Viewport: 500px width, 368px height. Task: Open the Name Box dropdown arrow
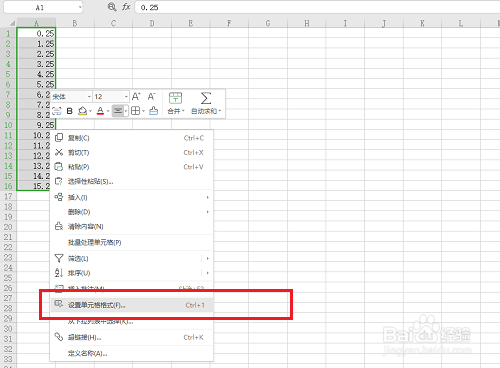[x=80, y=7]
